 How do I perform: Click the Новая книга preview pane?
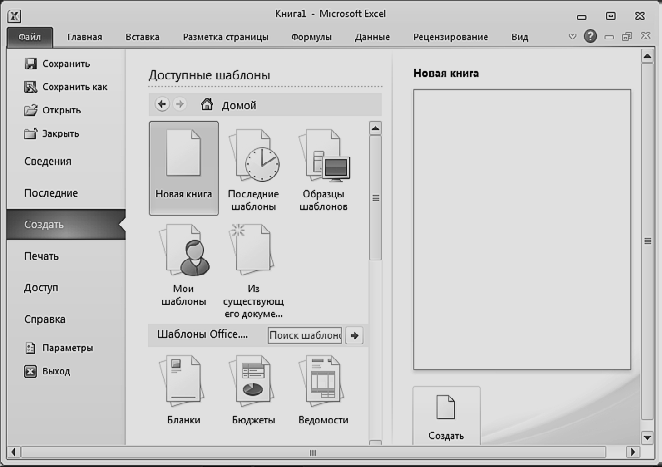coord(522,229)
